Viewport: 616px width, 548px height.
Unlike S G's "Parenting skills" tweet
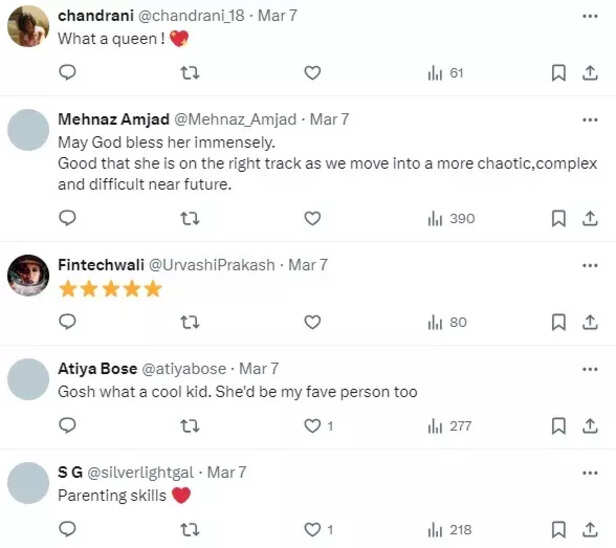point(313,530)
